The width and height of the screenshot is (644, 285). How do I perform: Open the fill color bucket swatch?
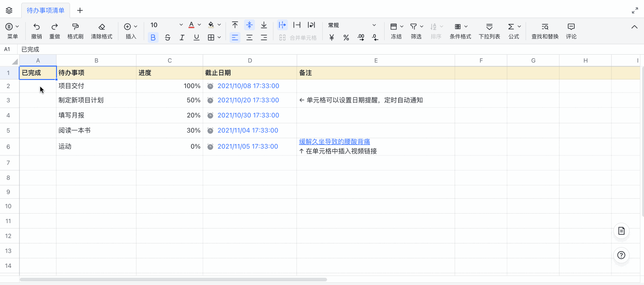[211, 25]
